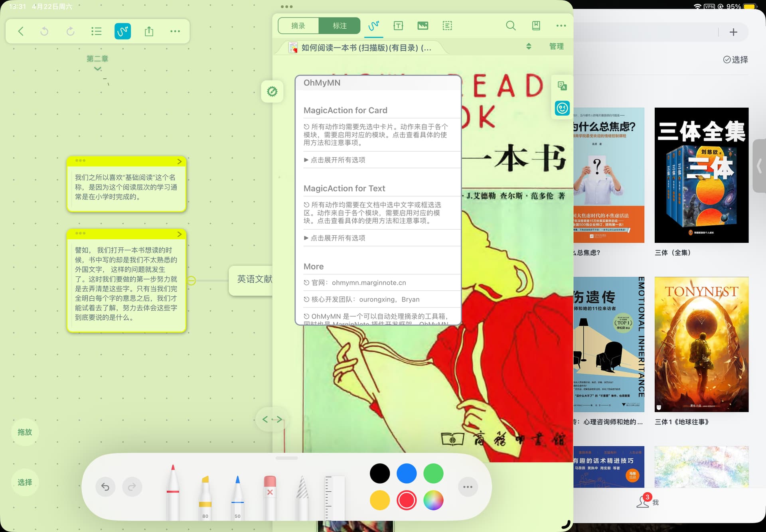
Task: Select the ruler tool
Action: [335, 498]
